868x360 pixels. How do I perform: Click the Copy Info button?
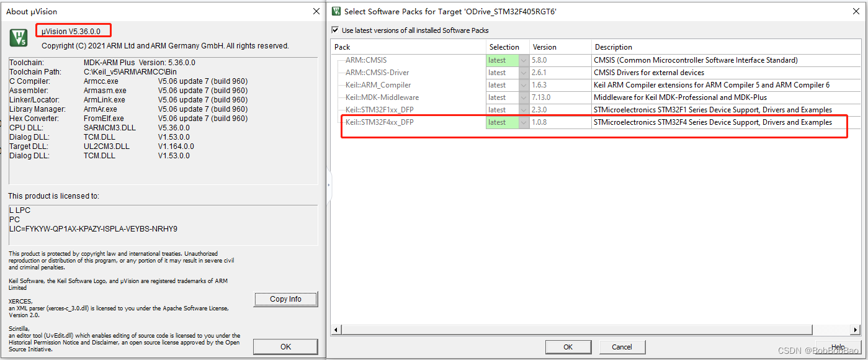285,299
